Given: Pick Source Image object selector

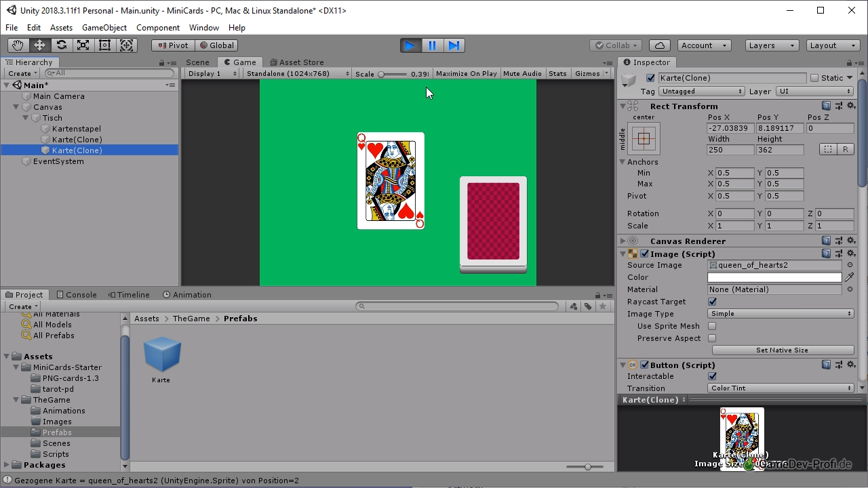Looking at the screenshot, I should click(850, 265).
